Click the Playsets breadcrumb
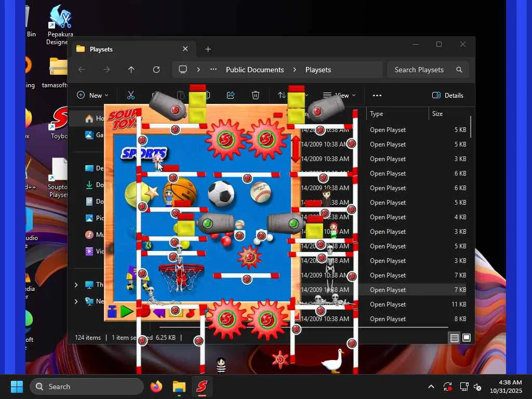The height and width of the screenshot is (399, 532). tap(318, 70)
